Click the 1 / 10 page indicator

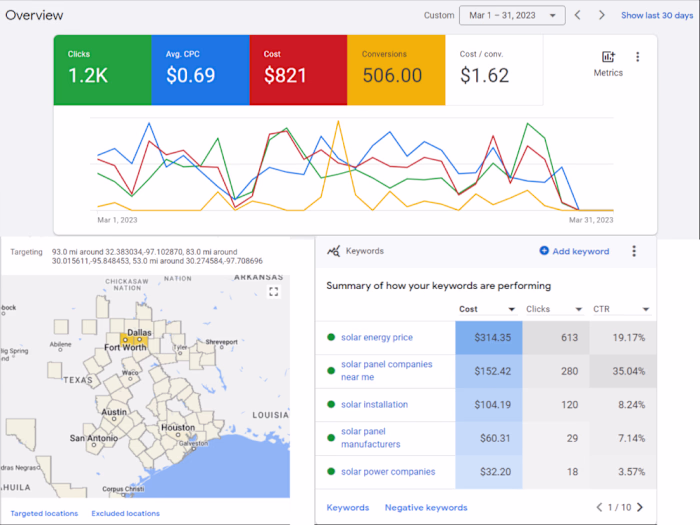620,507
